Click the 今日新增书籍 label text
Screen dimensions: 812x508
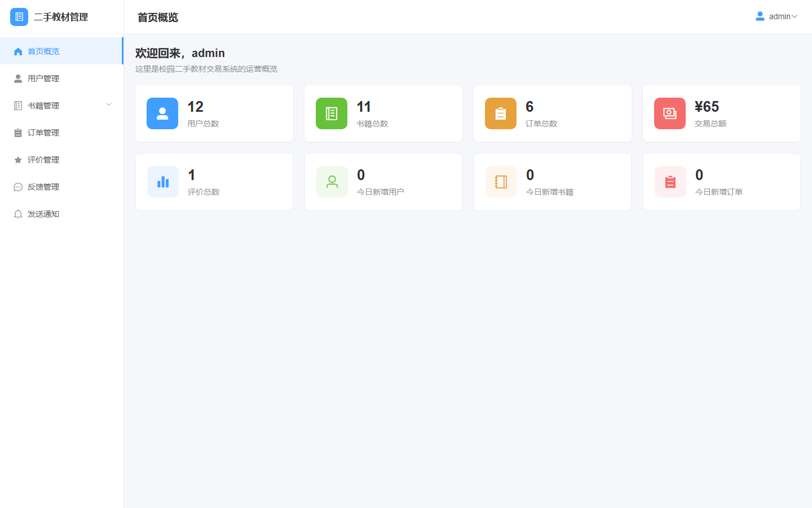(550, 192)
